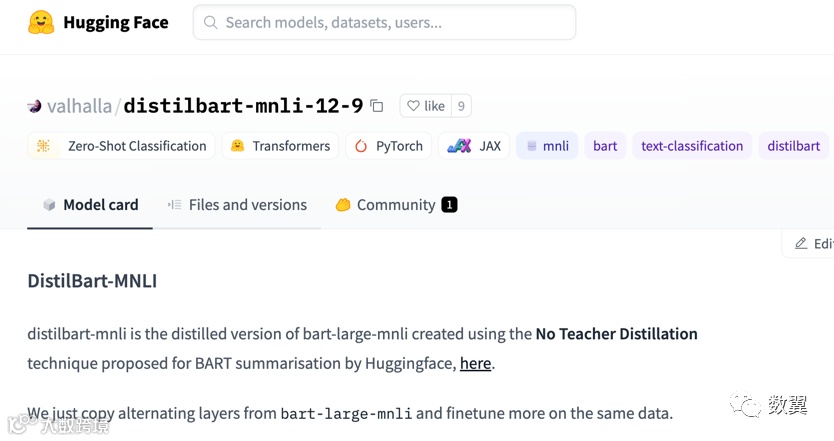Click the Hugging Face emoji logo
This screenshot has width=834, height=441.
[41, 22]
